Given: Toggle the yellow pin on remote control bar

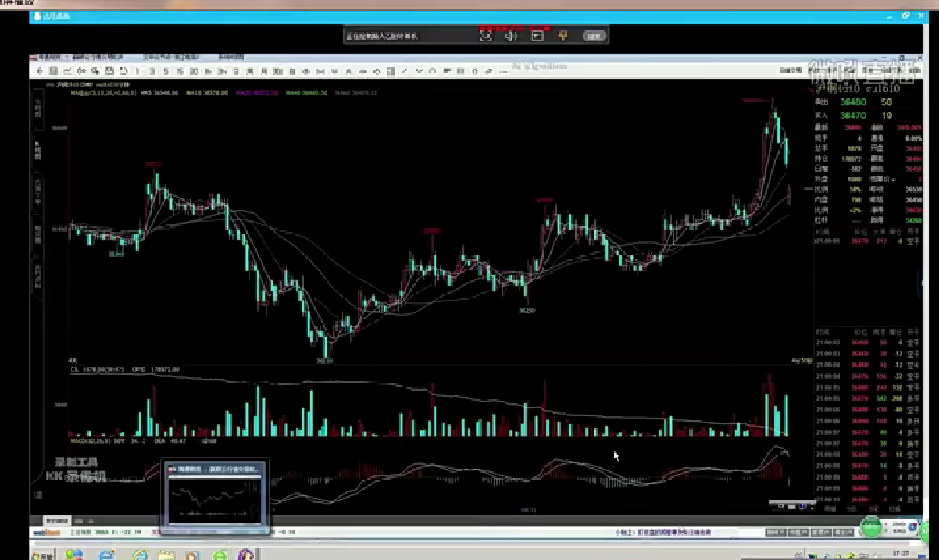Looking at the screenshot, I should click(562, 36).
